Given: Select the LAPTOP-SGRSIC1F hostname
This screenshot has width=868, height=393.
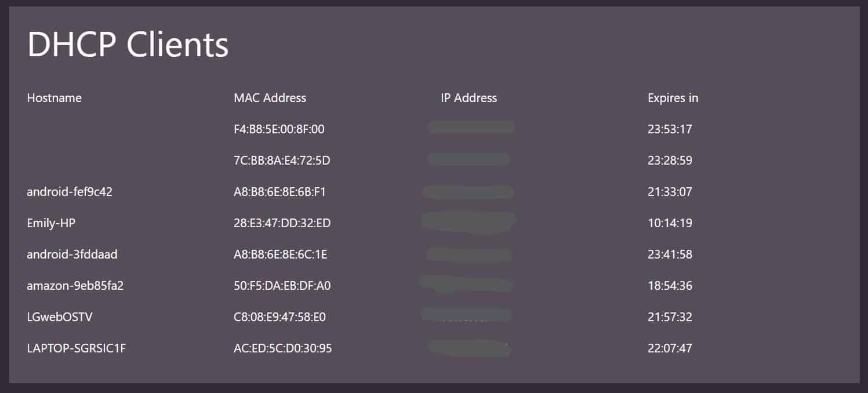Looking at the screenshot, I should 76,348.
